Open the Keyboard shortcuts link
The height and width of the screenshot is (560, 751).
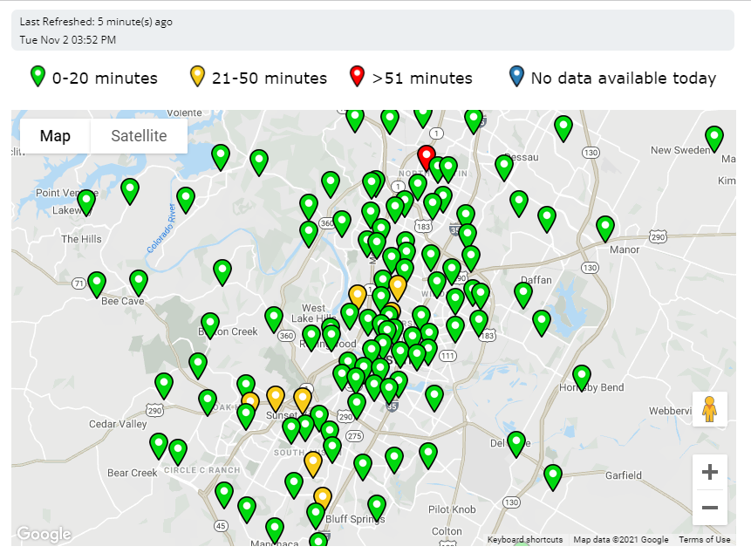coord(524,539)
